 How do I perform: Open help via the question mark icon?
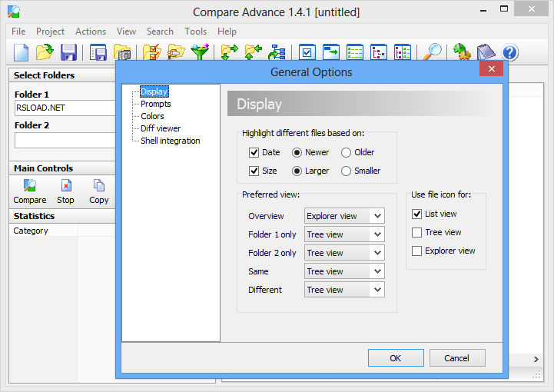click(x=509, y=52)
